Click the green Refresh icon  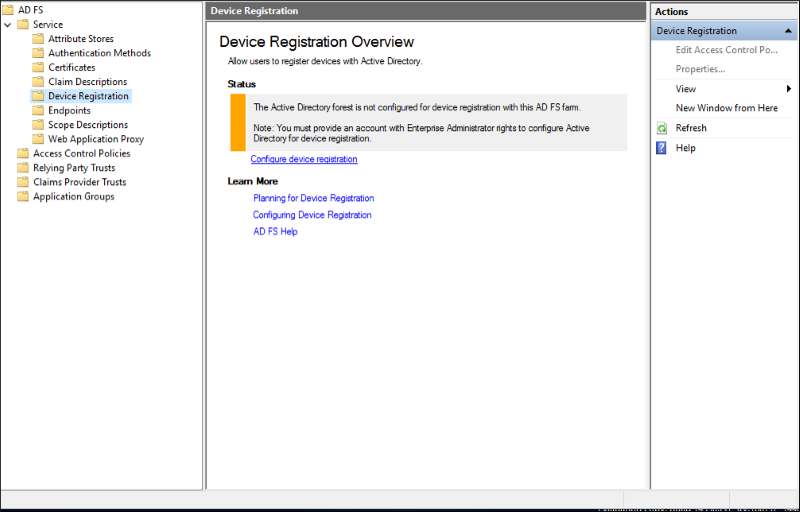click(x=661, y=128)
